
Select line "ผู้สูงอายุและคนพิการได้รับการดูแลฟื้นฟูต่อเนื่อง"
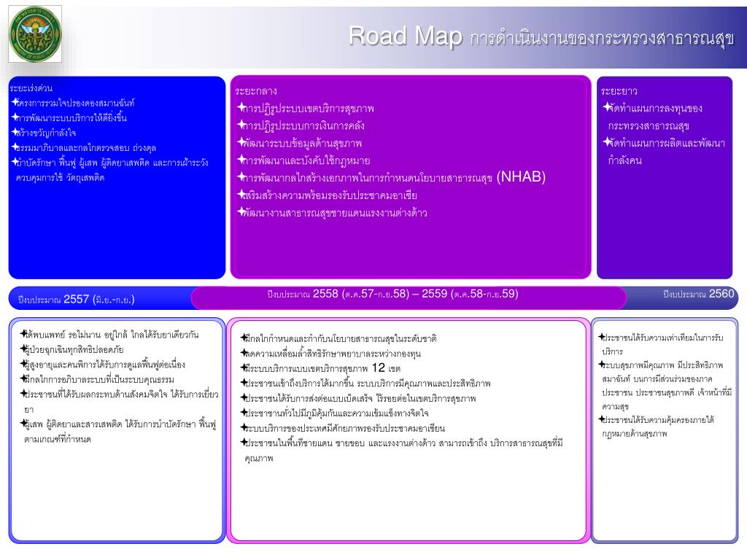coord(104,365)
